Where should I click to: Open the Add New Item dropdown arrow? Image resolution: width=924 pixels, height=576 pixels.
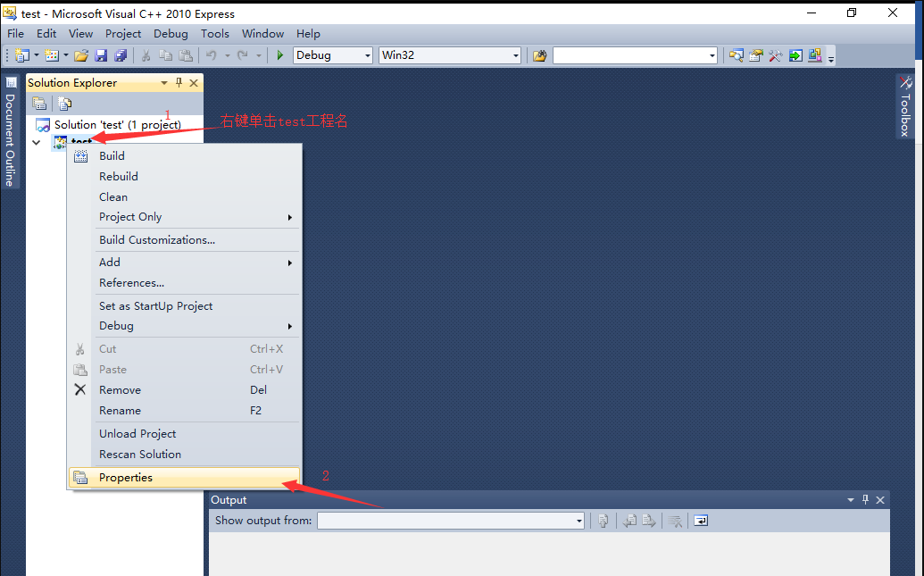65,55
